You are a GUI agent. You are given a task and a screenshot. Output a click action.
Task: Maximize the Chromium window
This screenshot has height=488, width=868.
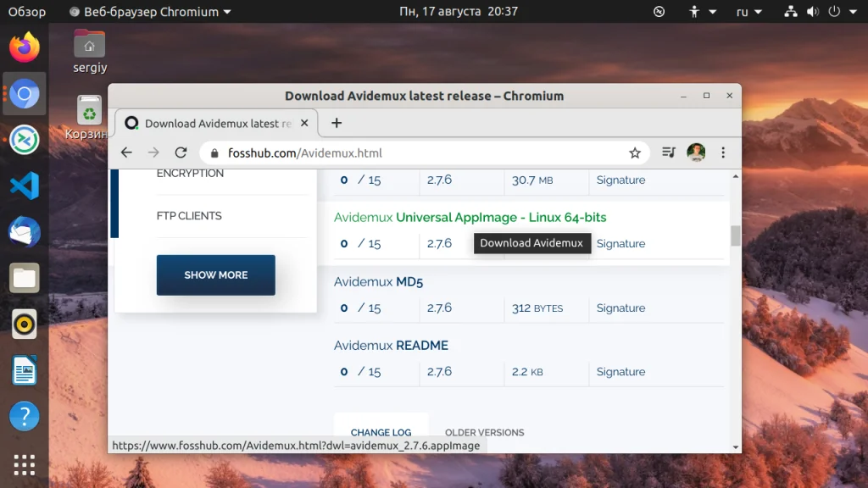click(706, 96)
